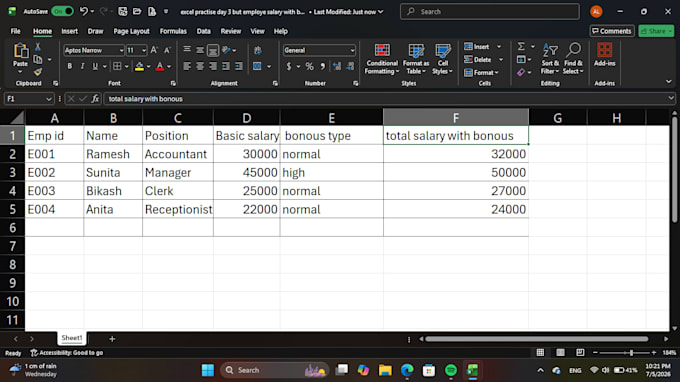Click the Cut scissors icon
Screen dimensions: 680x382
pyautogui.click(x=38, y=47)
